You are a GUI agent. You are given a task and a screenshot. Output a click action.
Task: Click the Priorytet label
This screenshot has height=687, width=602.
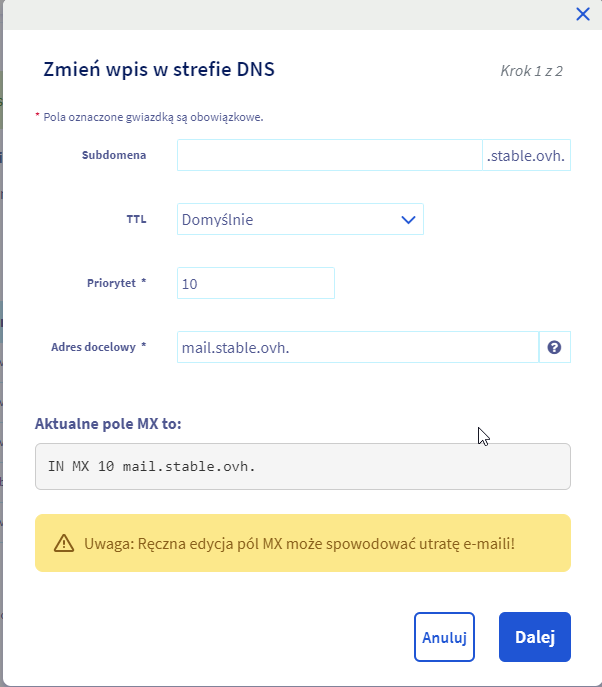click(116, 284)
